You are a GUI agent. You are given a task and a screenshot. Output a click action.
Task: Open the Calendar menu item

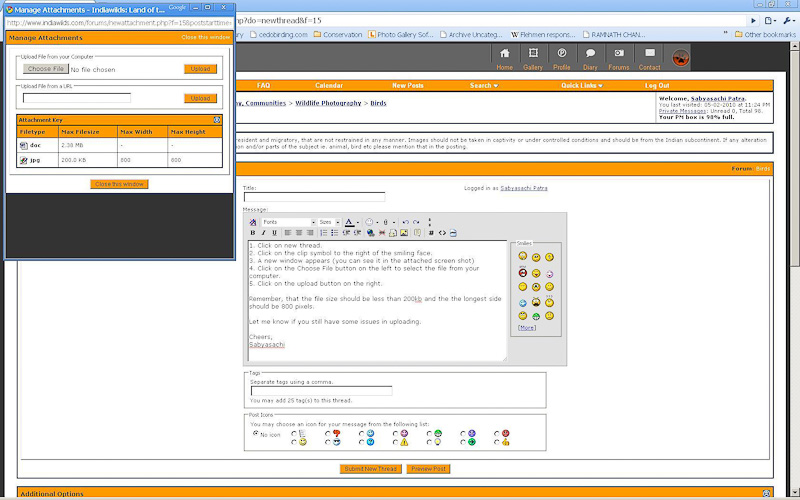329,86
